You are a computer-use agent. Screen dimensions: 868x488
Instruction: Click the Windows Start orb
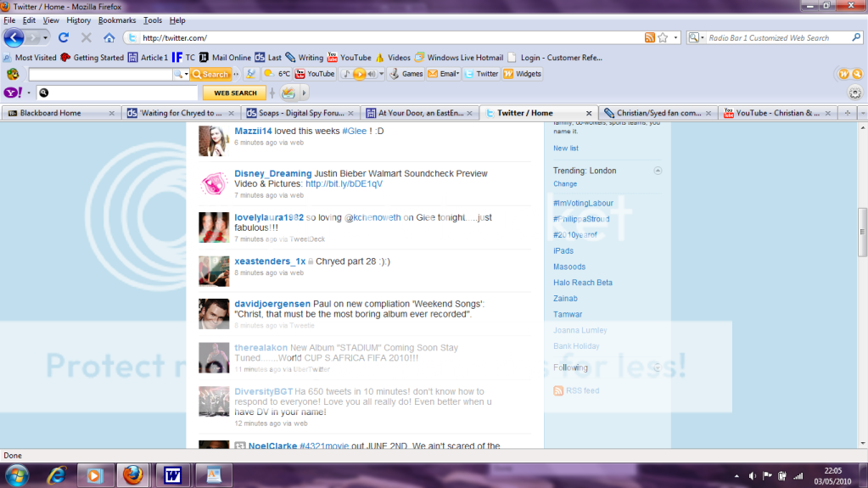tap(15, 474)
